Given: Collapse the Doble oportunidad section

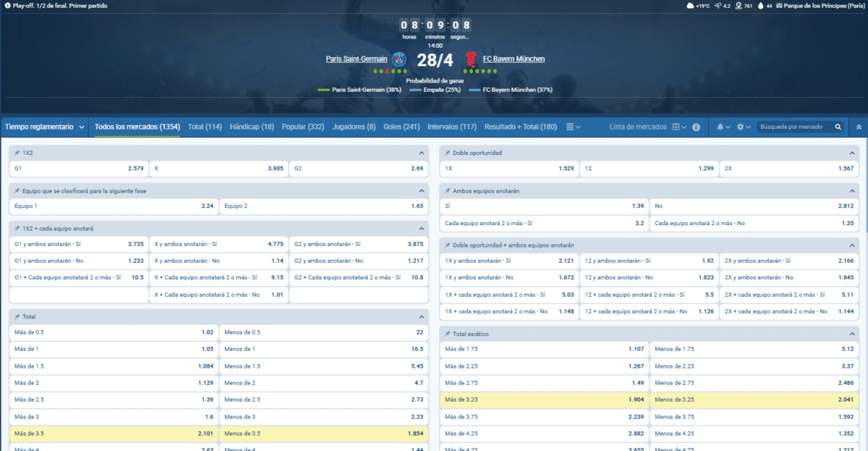Looking at the screenshot, I should tap(852, 153).
